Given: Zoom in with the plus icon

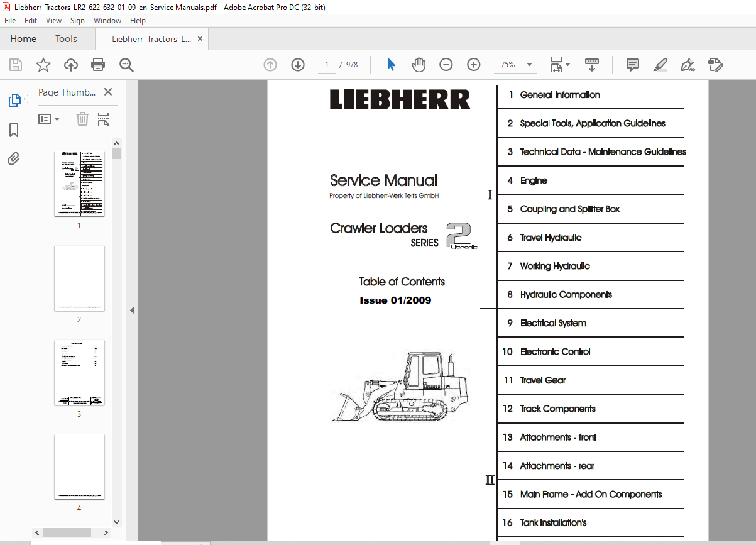Looking at the screenshot, I should pyautogui.click(x=474, y=65).
